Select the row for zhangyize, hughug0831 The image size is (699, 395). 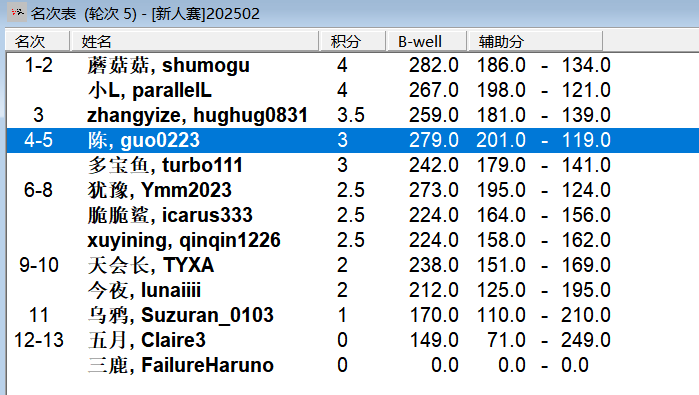(353, 115)
